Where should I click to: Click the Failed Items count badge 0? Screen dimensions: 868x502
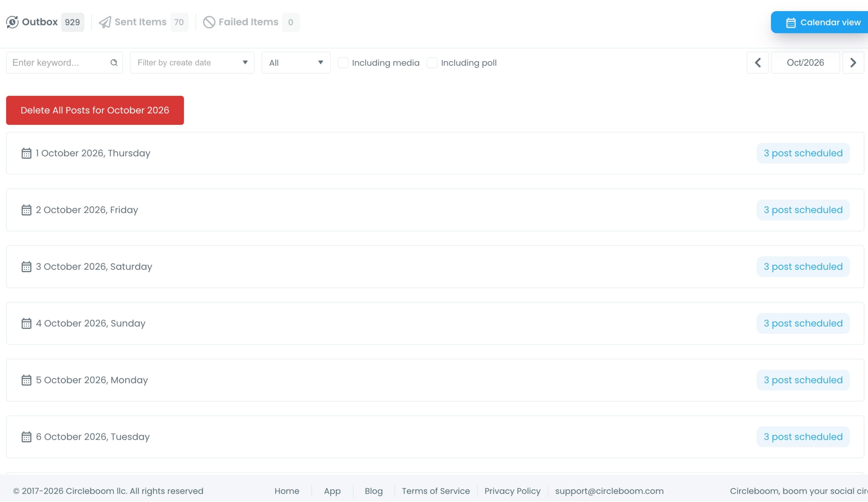pyautogui.click(x=291, y=22)
